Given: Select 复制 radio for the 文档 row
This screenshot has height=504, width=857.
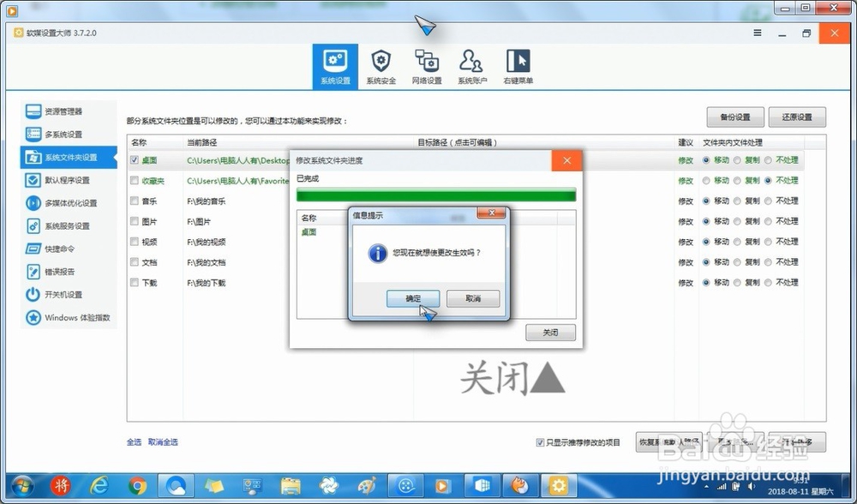Looking at the screenshot, I should (737, 262).
